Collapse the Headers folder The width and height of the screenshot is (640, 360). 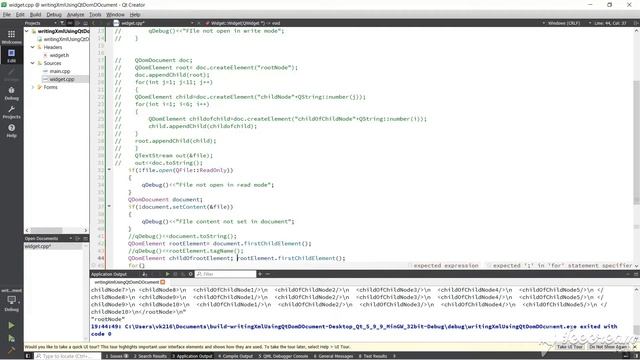pos(33,47)
